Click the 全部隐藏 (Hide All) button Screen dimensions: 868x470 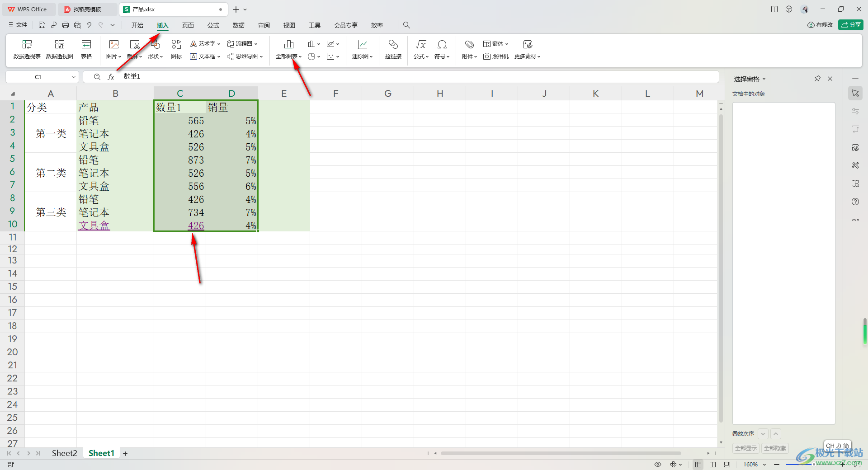(775, 448)
